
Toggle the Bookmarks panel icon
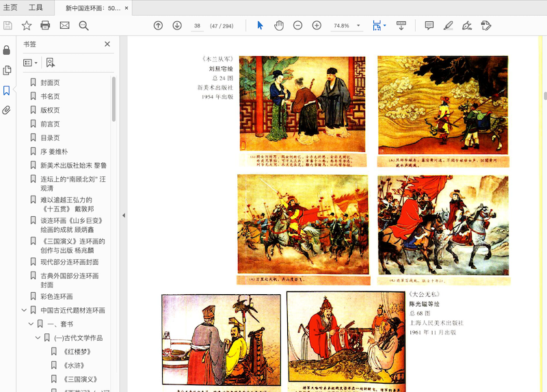[x=7, y=90]
